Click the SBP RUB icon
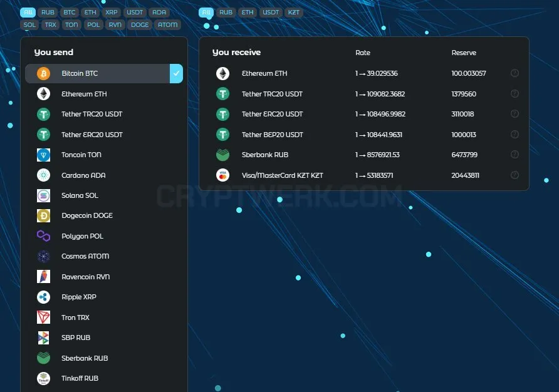This screenshot has width=559, height=392. 43,338
